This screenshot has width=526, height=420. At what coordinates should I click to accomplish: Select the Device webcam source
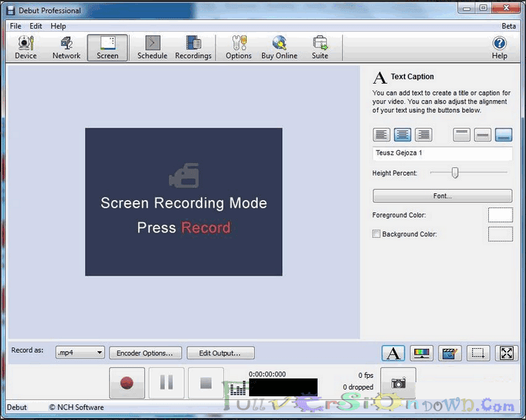pos(25,47)
